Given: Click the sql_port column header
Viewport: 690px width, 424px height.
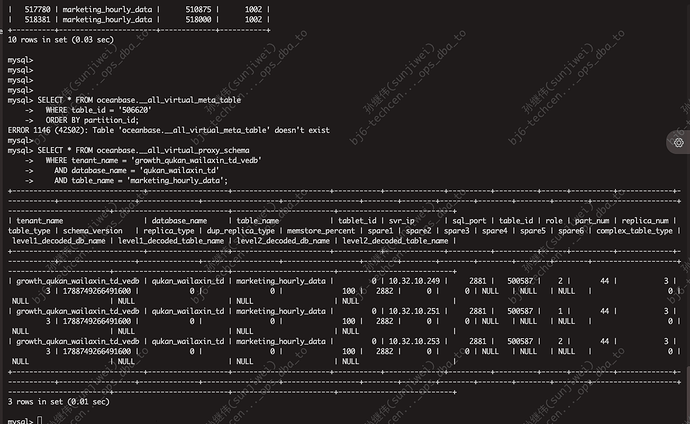Looking at the screenshot, I should (469, 221).
